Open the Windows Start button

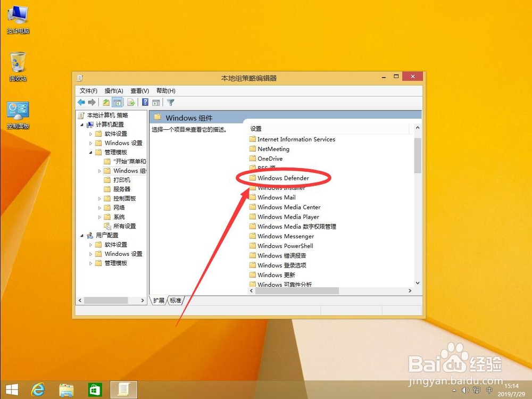tap(12, 390)
